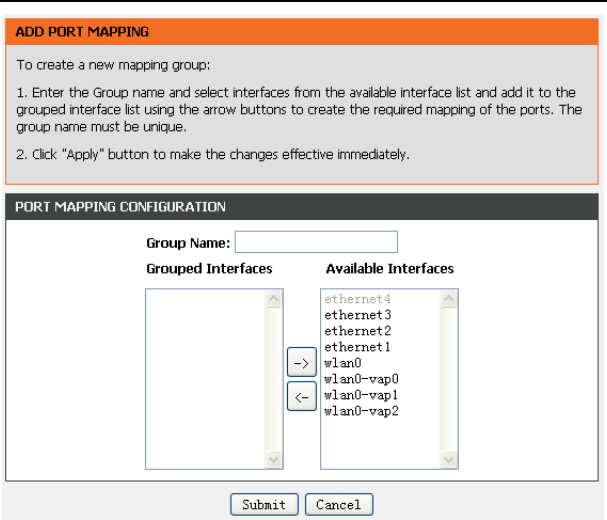The image size is (607, 520).
Task: Pick wlan0-vap2 interface
Action: coord(361,411)
